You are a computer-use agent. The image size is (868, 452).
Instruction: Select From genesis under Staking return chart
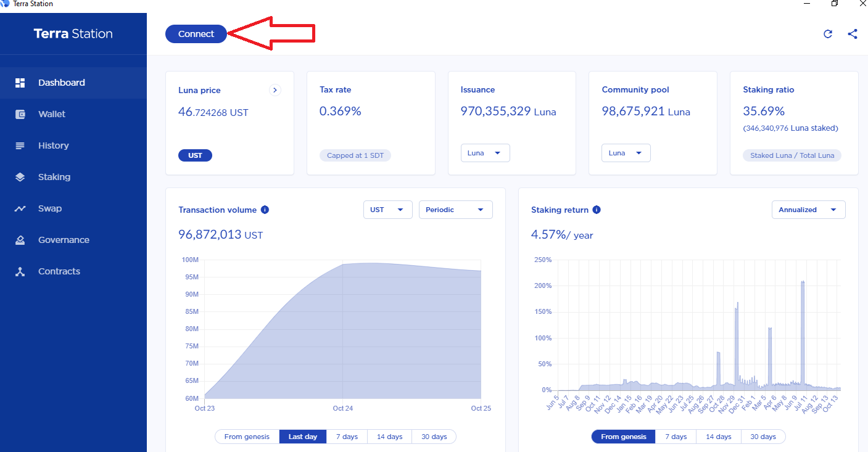click(x=624, y=437)
